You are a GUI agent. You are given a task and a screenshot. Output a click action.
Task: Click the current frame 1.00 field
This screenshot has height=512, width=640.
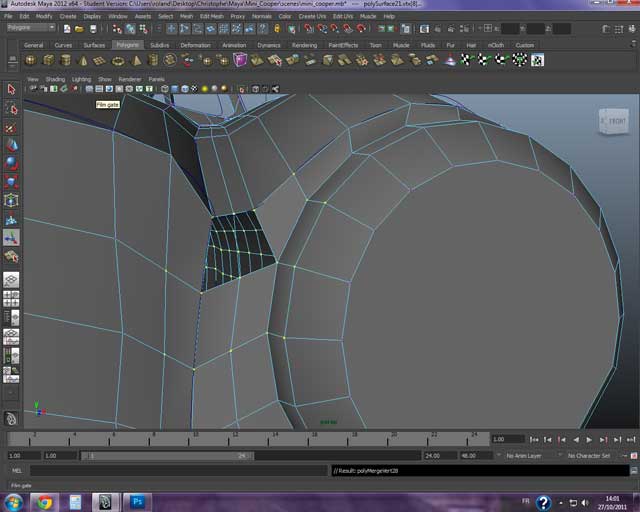click(508, 439)
